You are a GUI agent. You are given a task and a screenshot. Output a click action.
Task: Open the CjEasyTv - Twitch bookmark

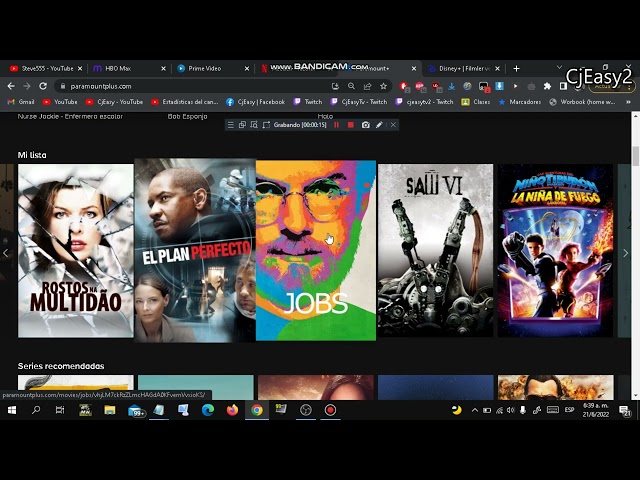(x=358, y=102)
